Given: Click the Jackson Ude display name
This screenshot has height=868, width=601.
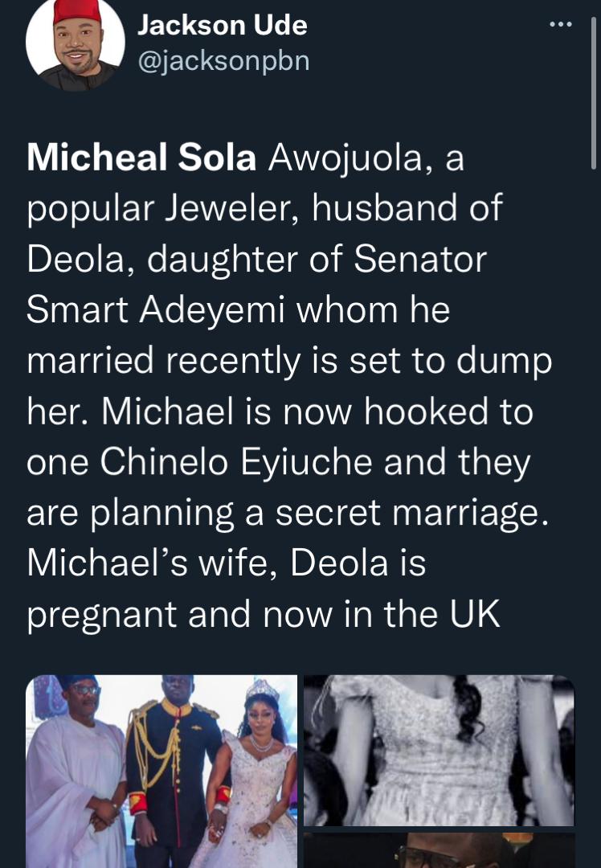Looking at the screenshot, I should point(223,25).
